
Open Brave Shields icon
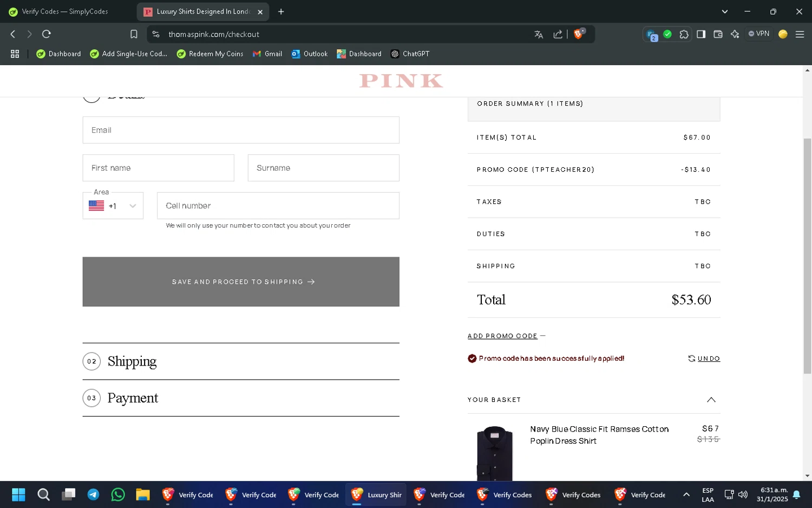[x=579, y=34]
